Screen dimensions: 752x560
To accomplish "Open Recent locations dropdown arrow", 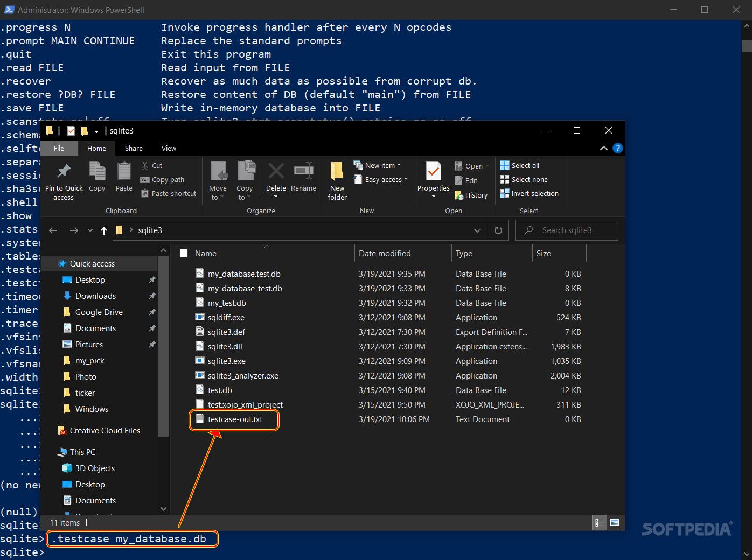I will 90,230.
